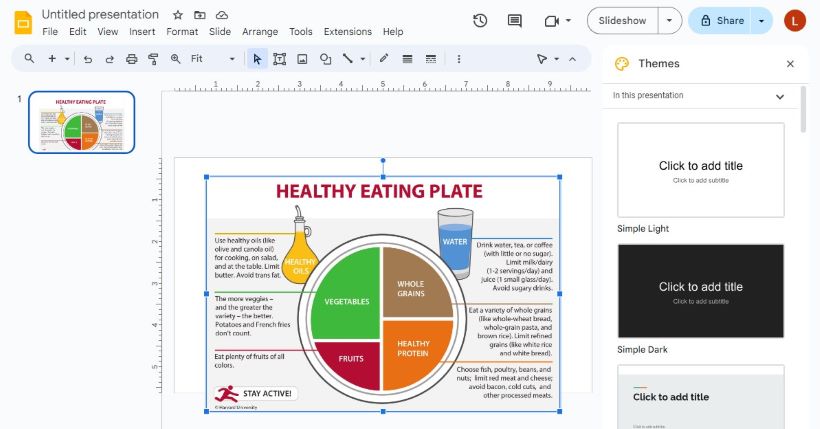
Task: Open border dash options
Action: click(431, 59)
